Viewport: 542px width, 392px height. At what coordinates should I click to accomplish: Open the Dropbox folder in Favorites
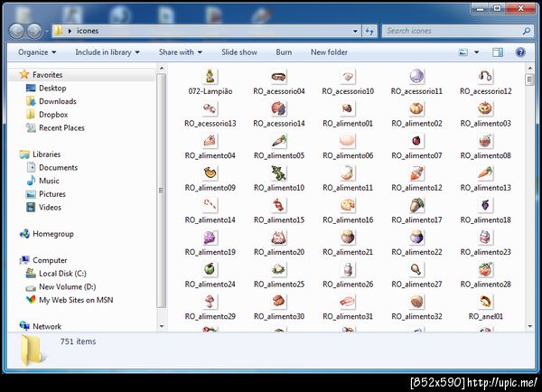pos(53,115)
